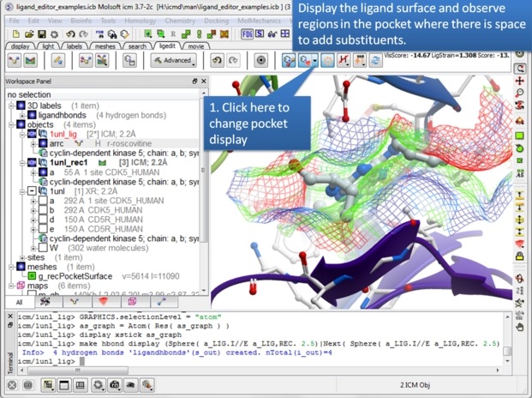Click the target circle icon in ligedit toolbar

click(x=261, y=61)
